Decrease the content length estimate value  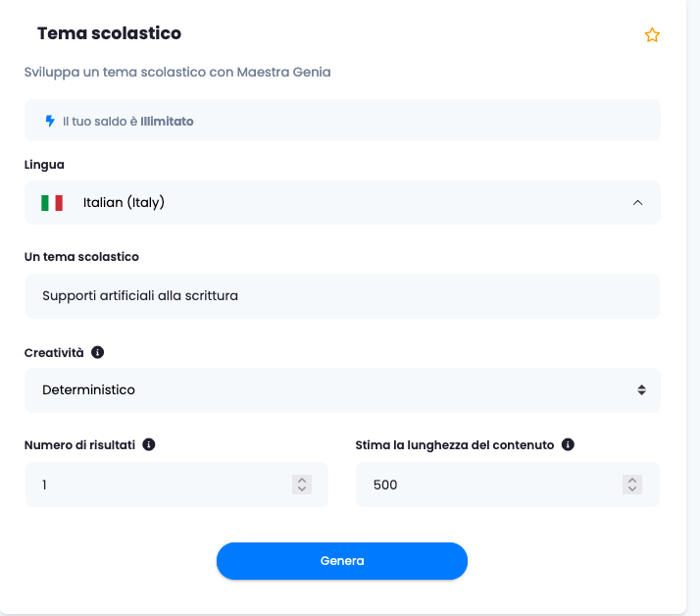633,489
